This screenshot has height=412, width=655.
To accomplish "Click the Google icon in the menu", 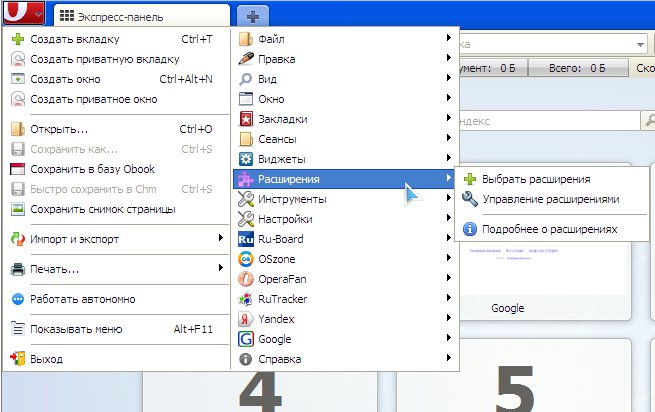I will pyautogui.click(x=247, y=339).
